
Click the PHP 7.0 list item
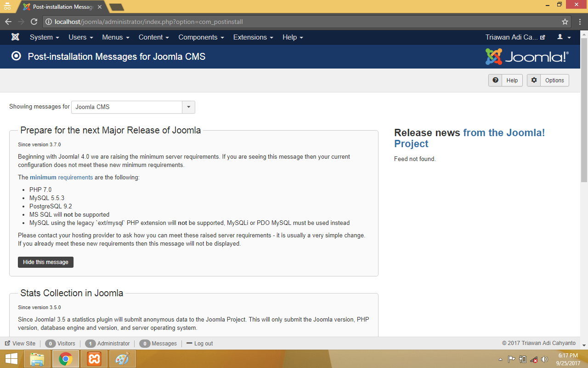(x=40, y=190)
